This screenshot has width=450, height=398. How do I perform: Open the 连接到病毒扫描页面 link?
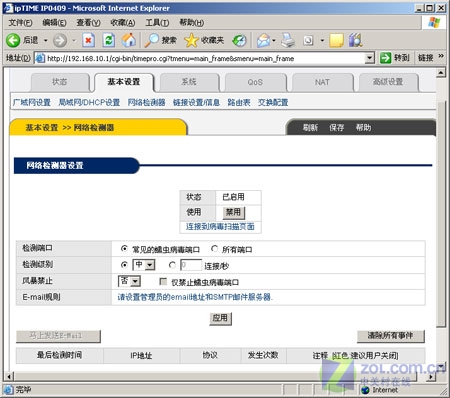click(x=220, y=227)
